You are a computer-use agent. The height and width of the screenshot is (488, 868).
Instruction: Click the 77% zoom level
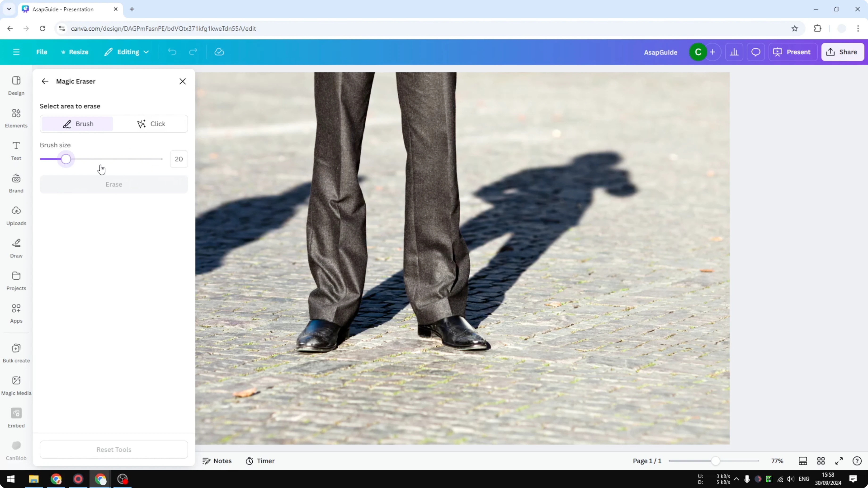click(777, 461)
